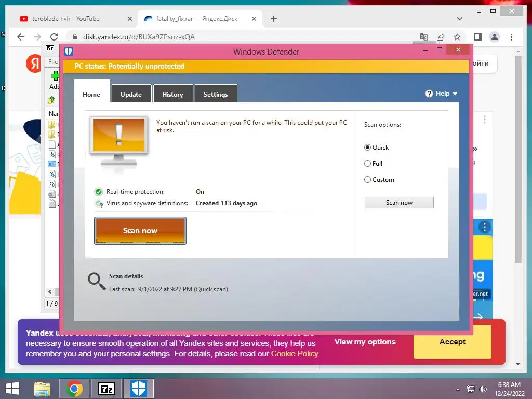
Task: Open the File menu in 7-Zip window
Action: pos(53,61)
